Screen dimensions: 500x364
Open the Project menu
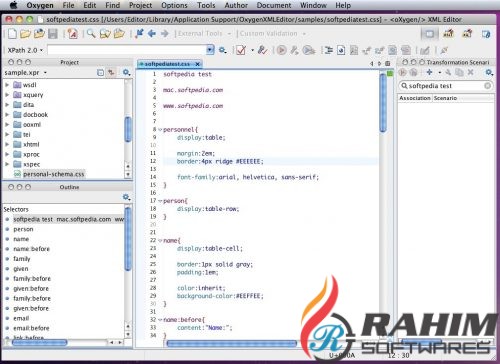click(140, 5)
